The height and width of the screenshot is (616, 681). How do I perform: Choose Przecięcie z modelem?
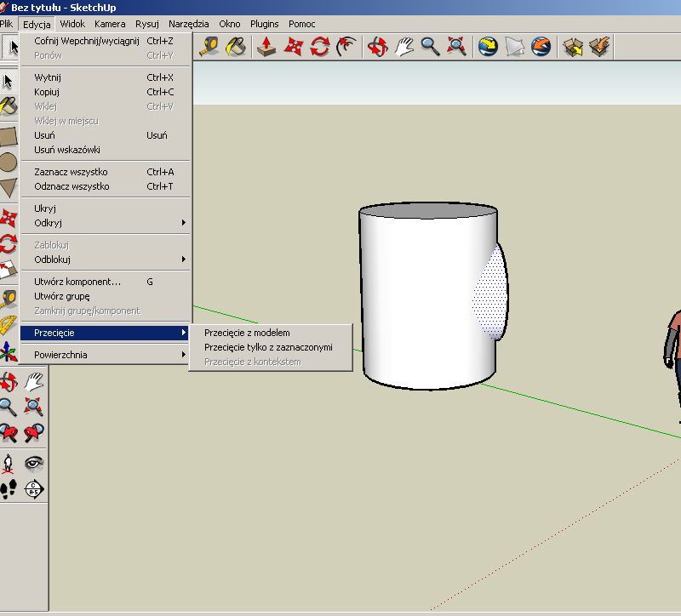click(247, 333)
